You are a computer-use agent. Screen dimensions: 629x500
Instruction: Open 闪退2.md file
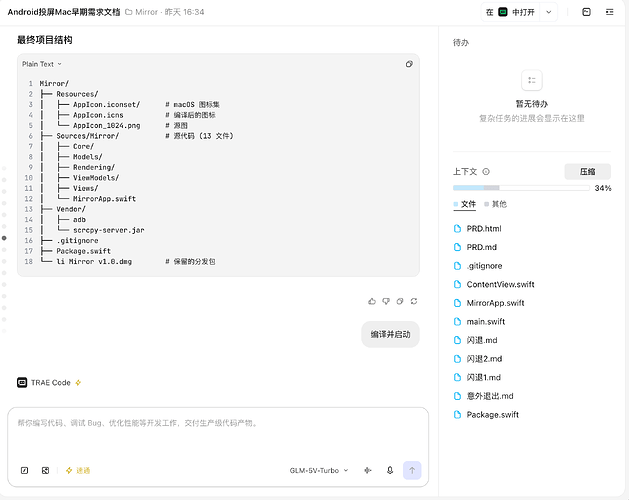(478, 359)
